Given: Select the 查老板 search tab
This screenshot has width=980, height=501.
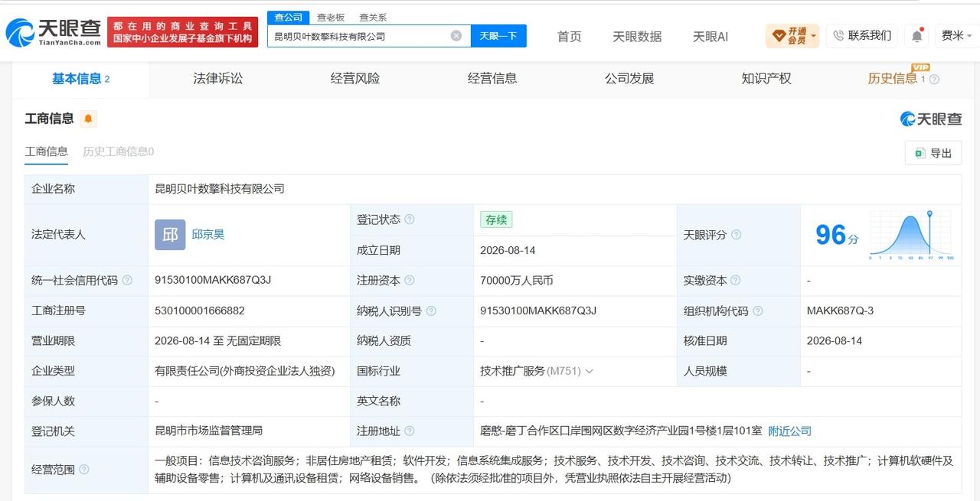Looking at the screenshot, I should 331,17.
